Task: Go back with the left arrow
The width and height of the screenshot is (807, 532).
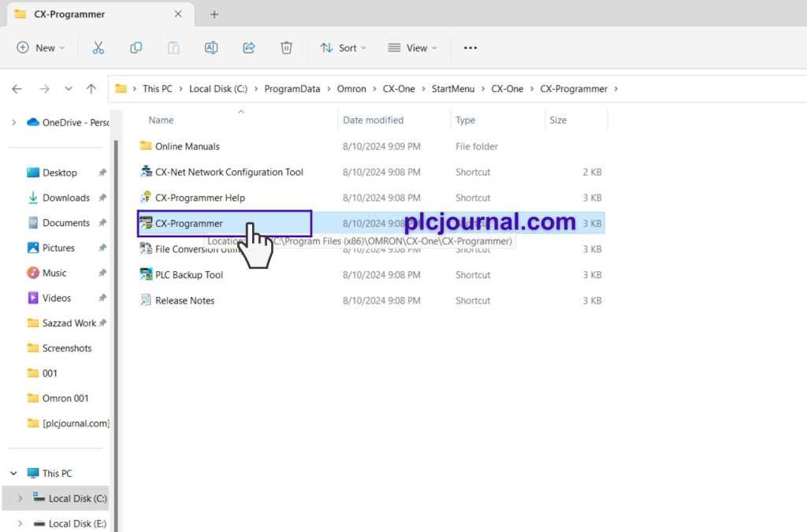Action: (17, 89)
